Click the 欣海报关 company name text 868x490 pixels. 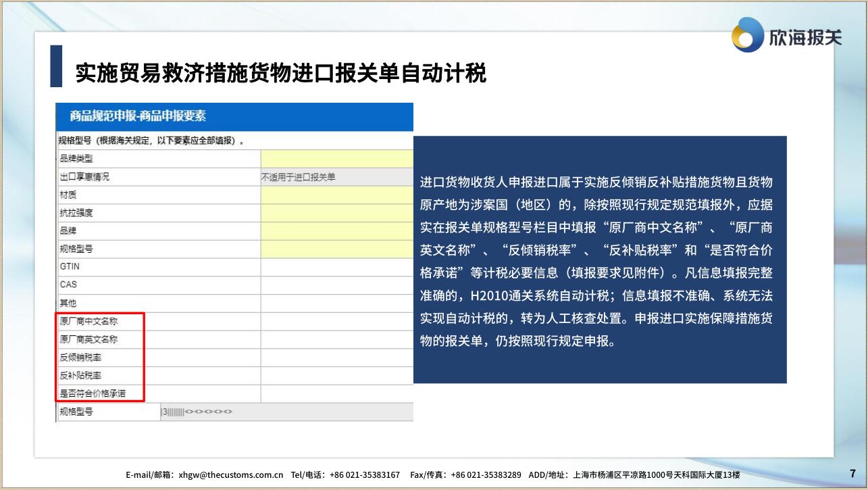pos(805,36)
